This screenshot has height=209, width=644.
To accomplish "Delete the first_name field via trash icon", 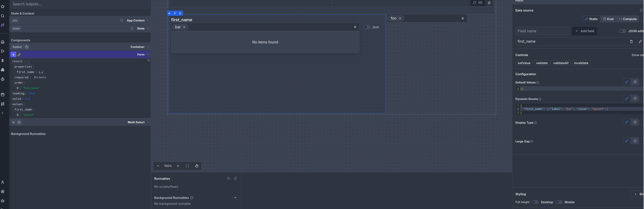I will coord(631,42).
